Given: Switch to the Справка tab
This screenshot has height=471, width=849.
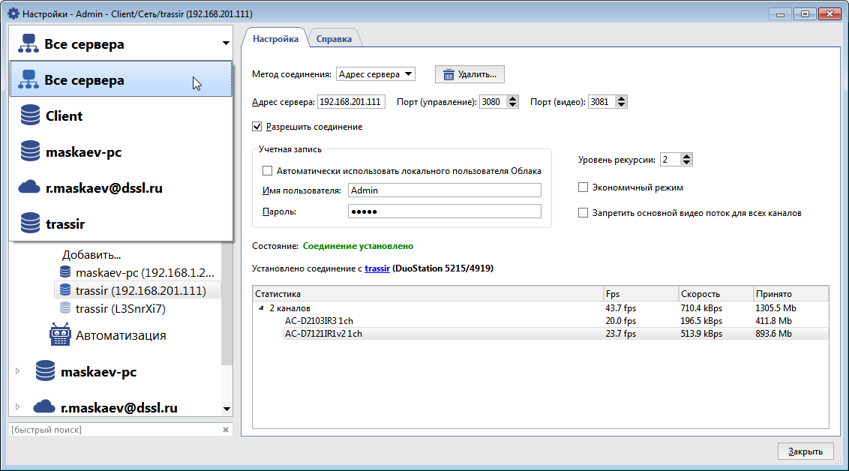Looking at the screenshot, I should [x=333, y=39].
